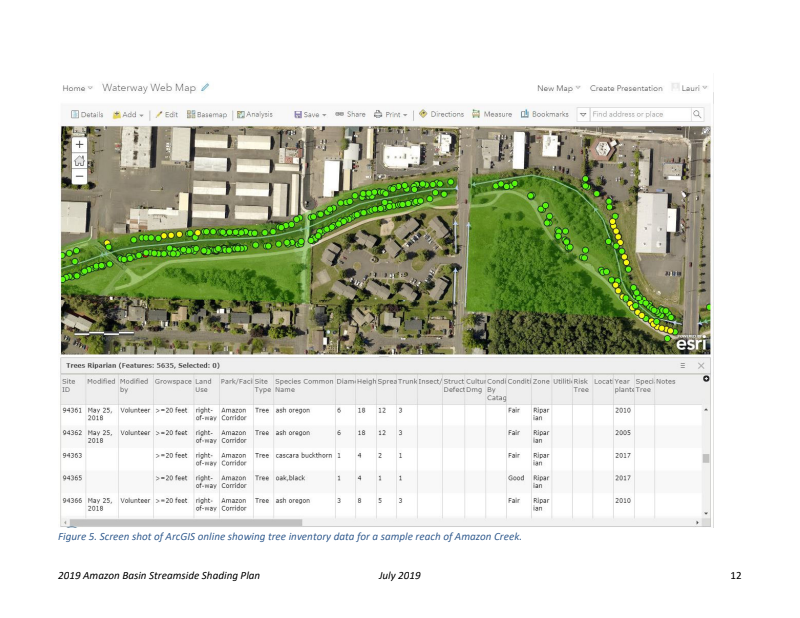This screenshot has width=800, height=618.
Task: Toggle the Details panel
Action: (87, 114)
